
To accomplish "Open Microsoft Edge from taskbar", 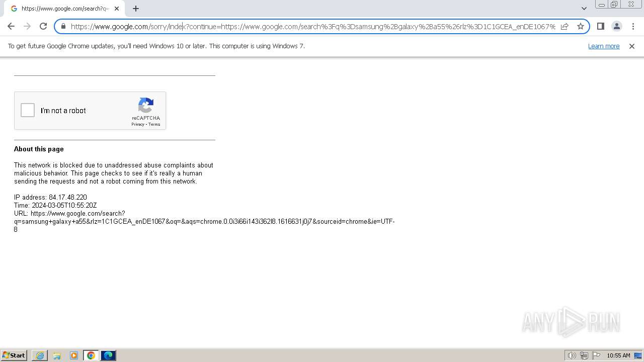I will pyautogui.click(x=108, y=355).
